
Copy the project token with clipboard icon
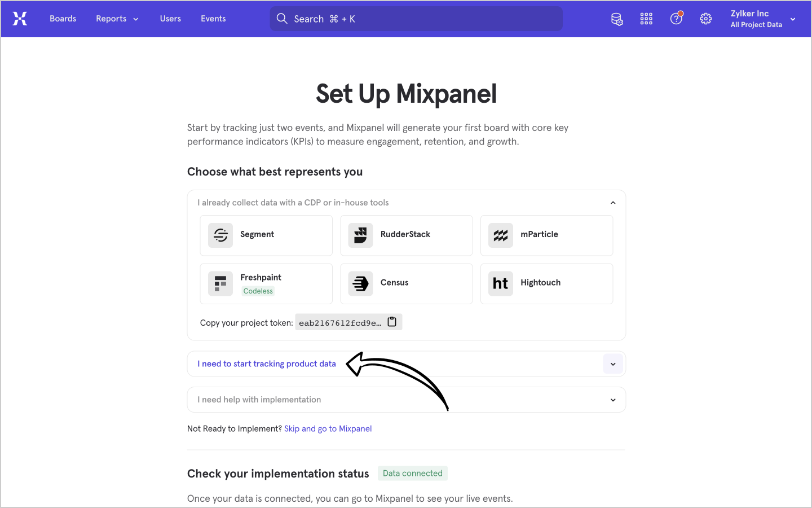click(x=392, y=322)
